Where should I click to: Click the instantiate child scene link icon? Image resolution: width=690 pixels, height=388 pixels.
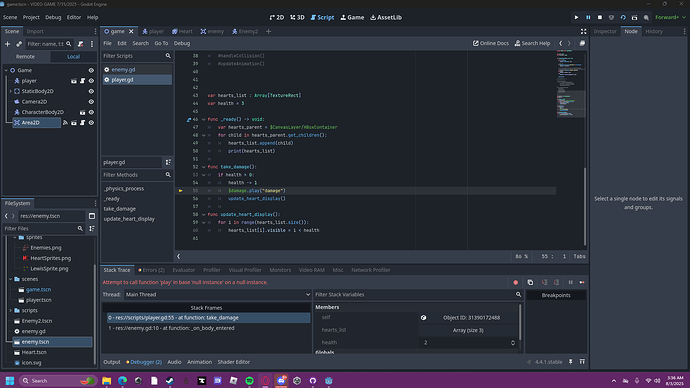point(19,44)
